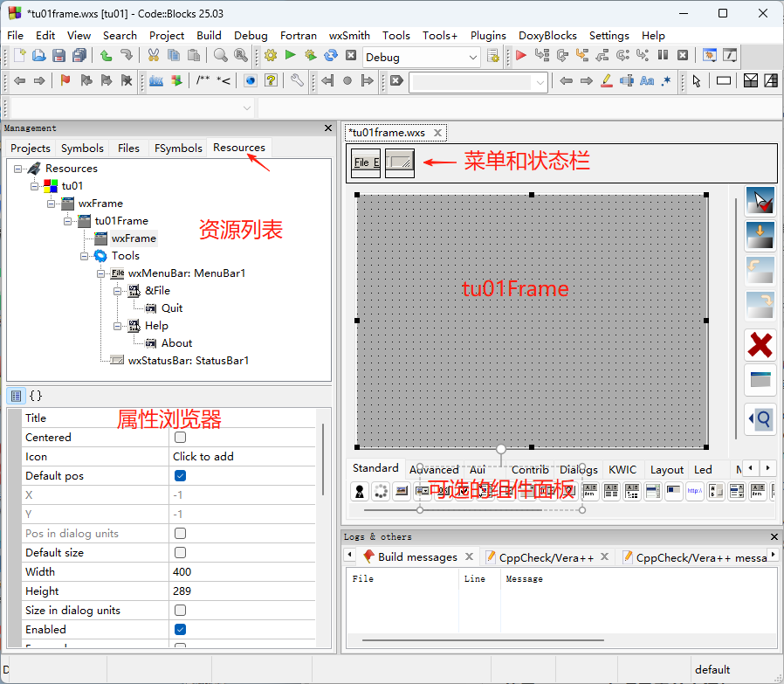This screenshot has height=684, width=784.
Task: Click the events curly braces icon
Action: pyautogui.click(x=36, y=396)
